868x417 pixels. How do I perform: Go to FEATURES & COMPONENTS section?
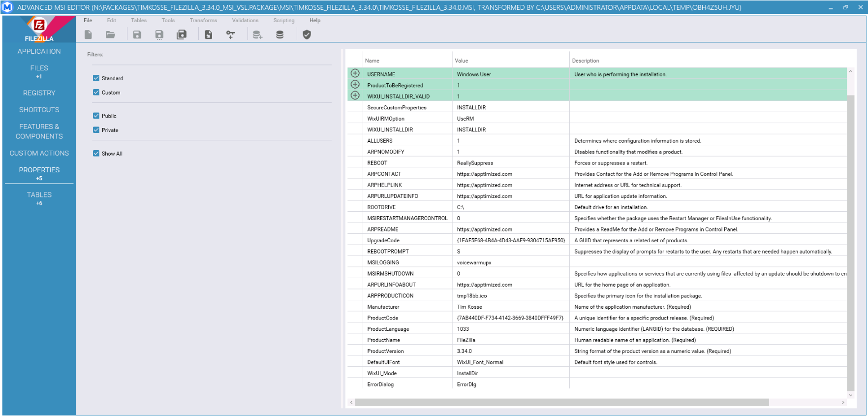39,131
